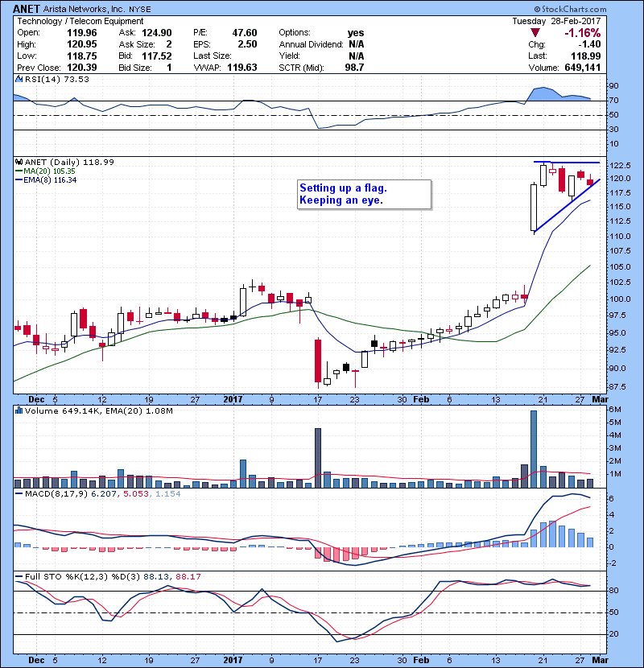
Task: Click the P/E value 47.60
Action: (245, 33)
